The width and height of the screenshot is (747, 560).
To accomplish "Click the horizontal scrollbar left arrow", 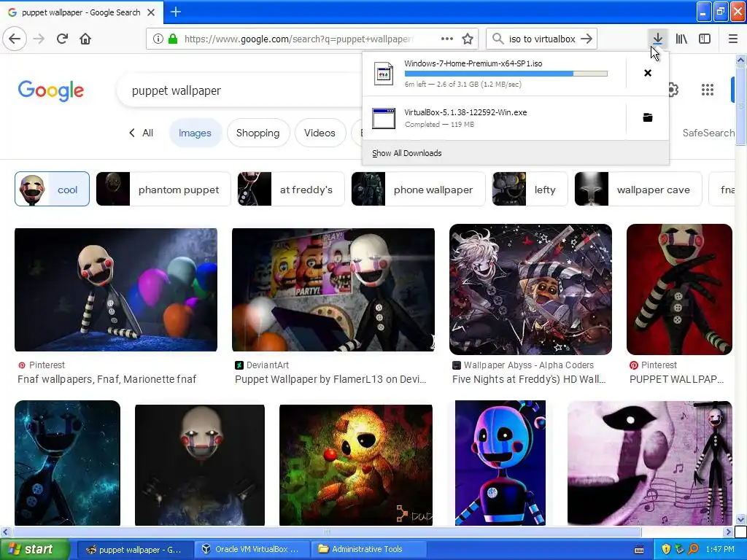I will 5,532.
